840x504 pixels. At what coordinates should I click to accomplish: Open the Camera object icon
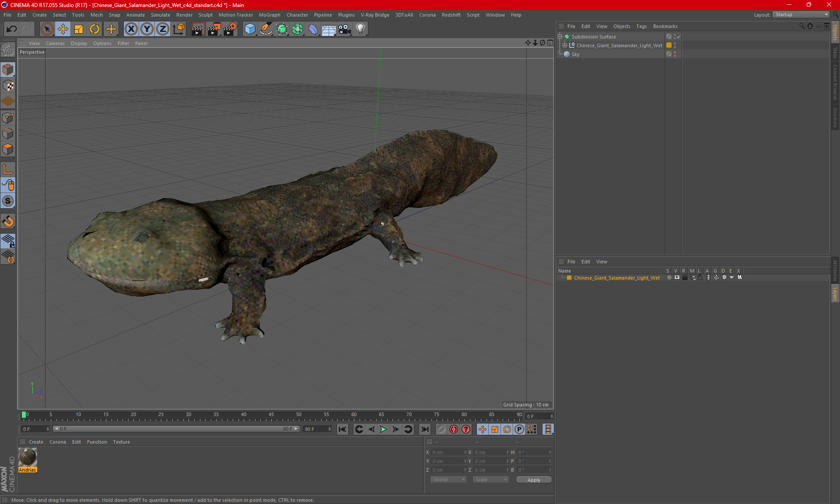(x=345, y=29)
